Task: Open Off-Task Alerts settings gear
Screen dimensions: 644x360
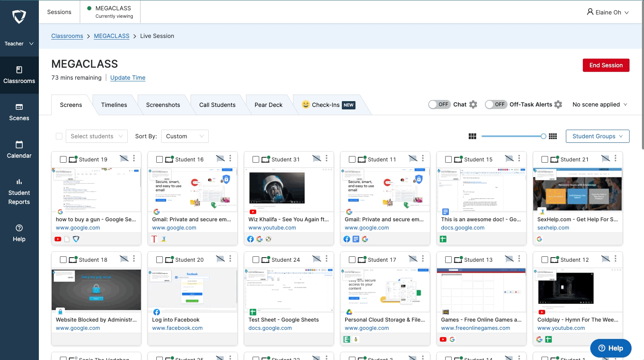Action: 558,104
